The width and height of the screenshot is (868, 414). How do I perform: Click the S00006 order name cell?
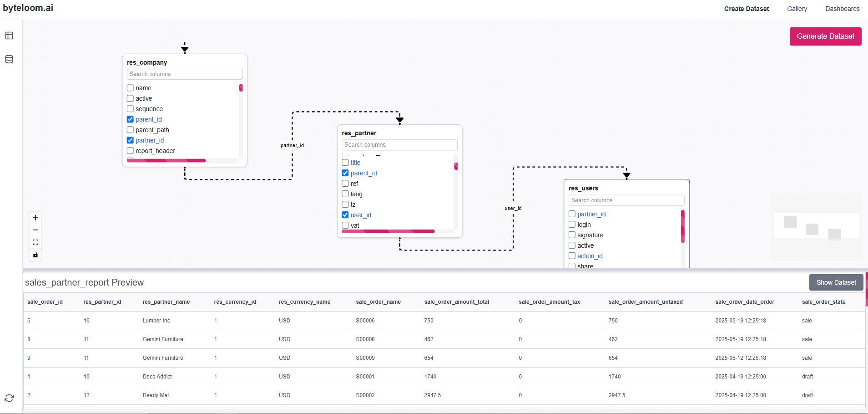coord(365,321)
